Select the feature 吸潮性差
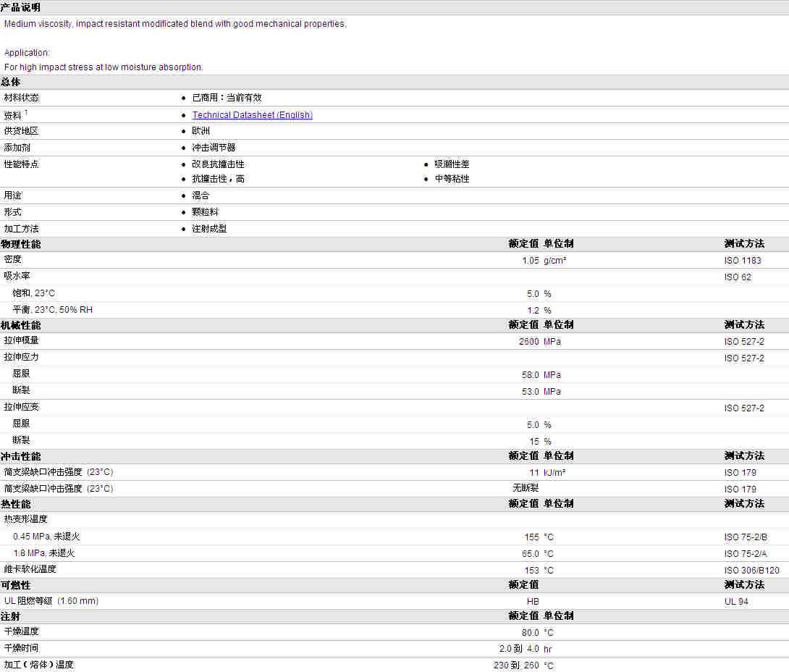This screenshot has width=789, height=672. coord(452,164)
